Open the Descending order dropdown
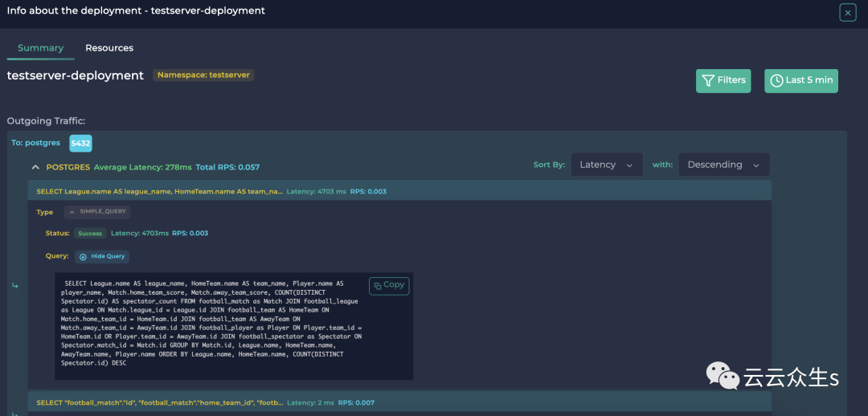The width and height of the screenshot is (868, 416). 723,165
